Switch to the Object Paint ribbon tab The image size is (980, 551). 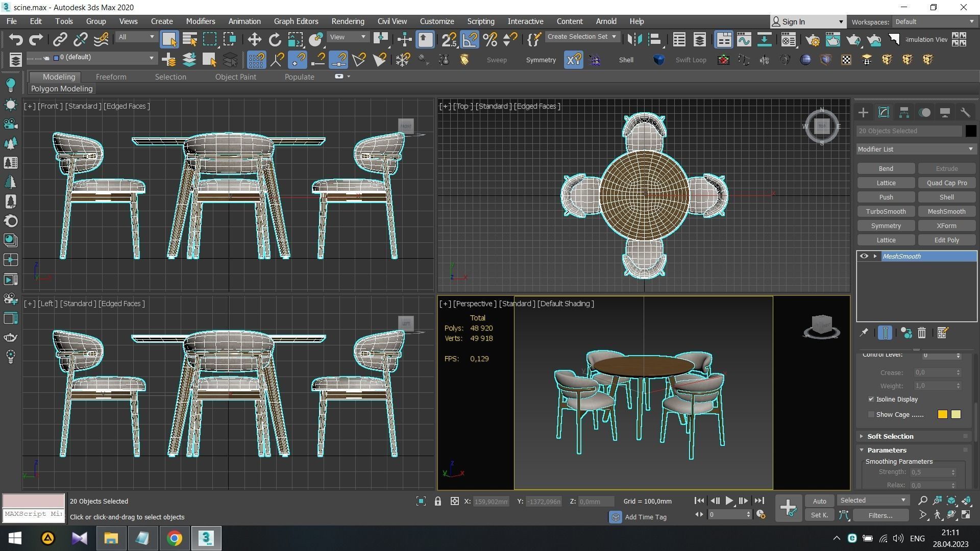pyautogui.click(x=235, y=77)
